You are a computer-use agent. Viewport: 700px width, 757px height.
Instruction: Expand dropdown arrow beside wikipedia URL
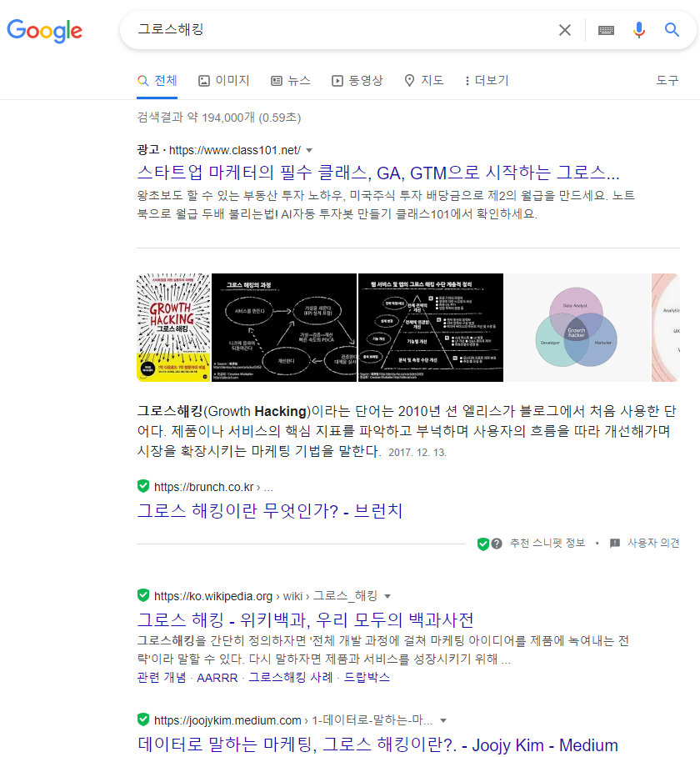tap(387, 597)
